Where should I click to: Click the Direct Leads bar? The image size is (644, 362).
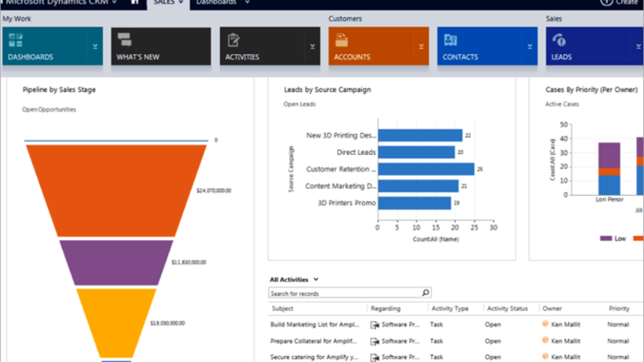click(417, 152)
